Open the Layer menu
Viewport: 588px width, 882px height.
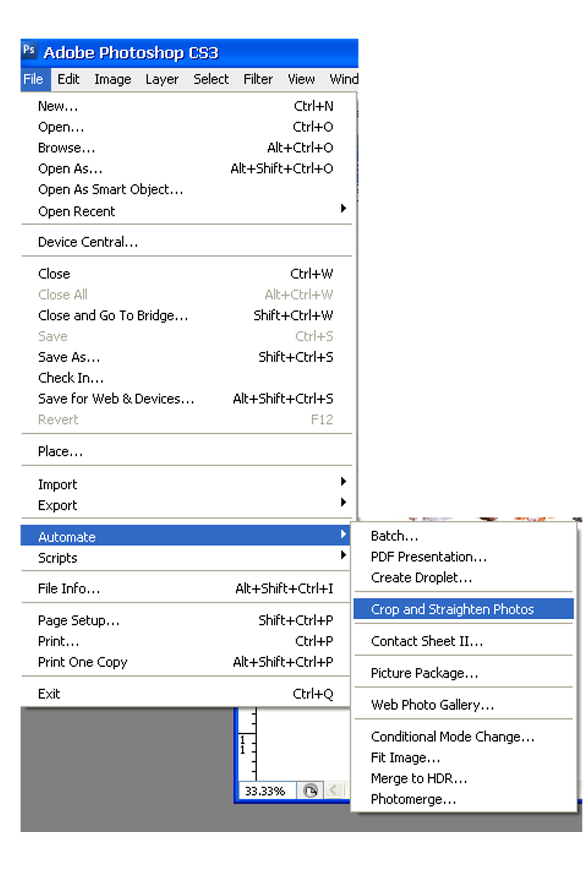point(162,79)
